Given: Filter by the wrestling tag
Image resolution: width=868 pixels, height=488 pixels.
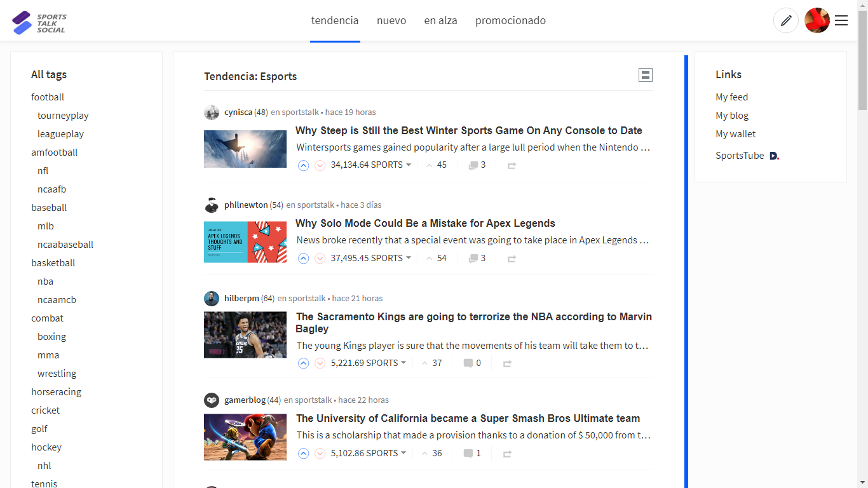Looking at the screenshot, I should pos(57,374).
